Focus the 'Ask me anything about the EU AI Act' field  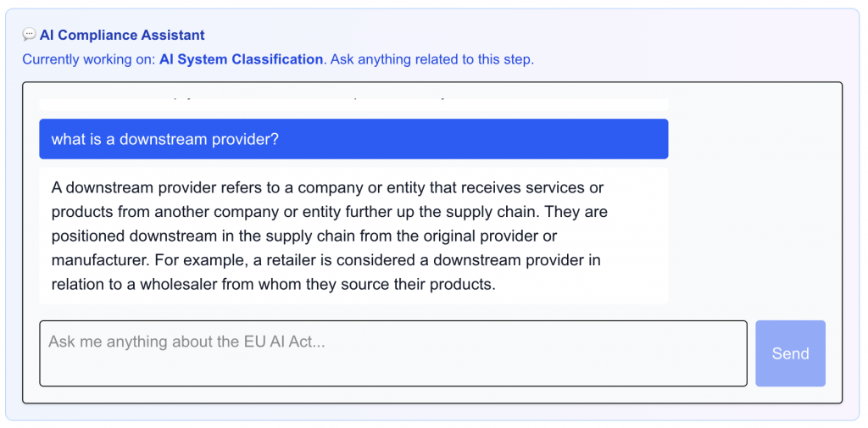click(x=392, y=353)
